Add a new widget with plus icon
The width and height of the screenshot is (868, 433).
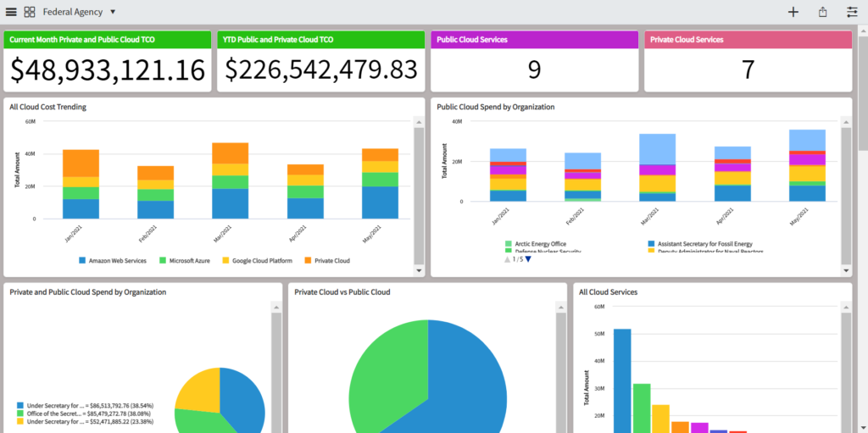(793, 12)
